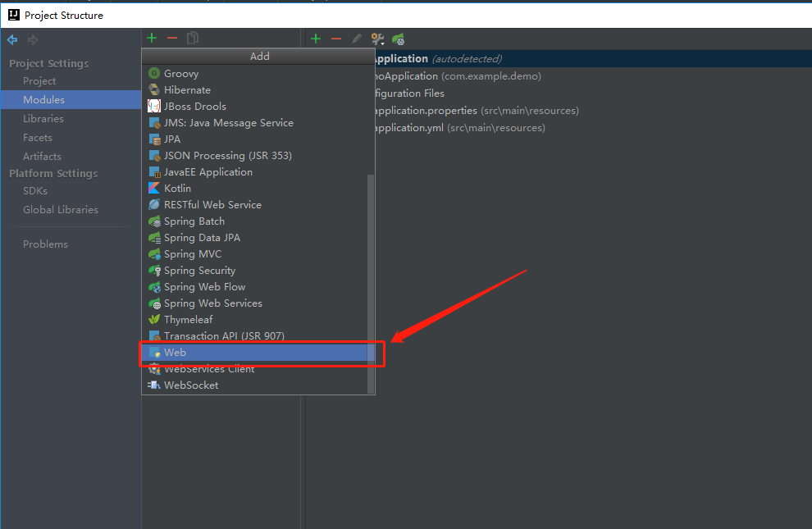
Task: Choose JBoss Drools in the Add popup
Action: (258, 106)
